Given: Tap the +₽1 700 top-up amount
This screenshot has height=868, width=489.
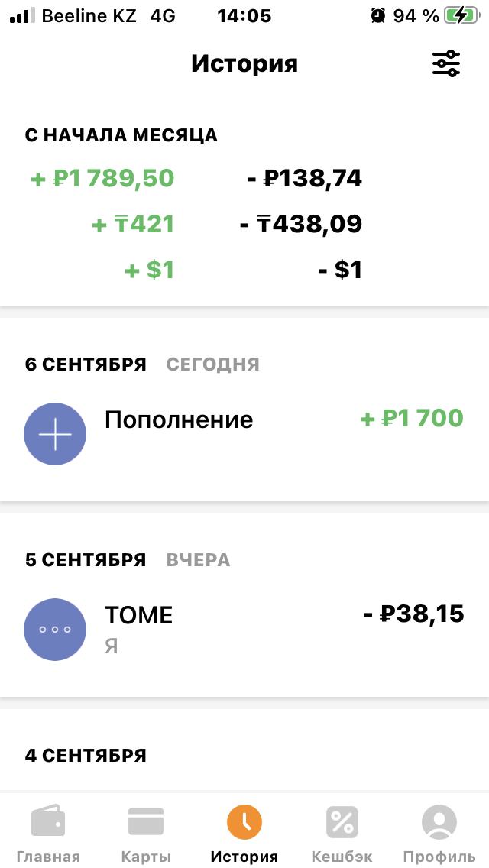Looking at the screenshot, I should (412, 419).
